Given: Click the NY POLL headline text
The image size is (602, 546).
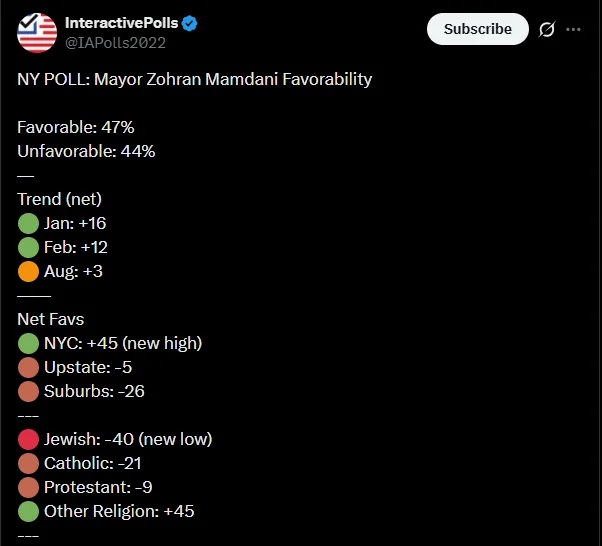Looking at the screenshot, I should coord(195,79).
